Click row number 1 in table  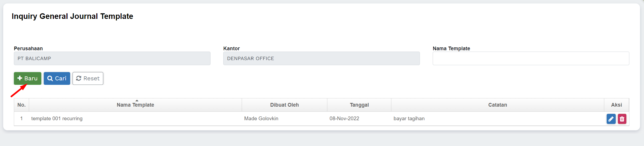point(22,119)
